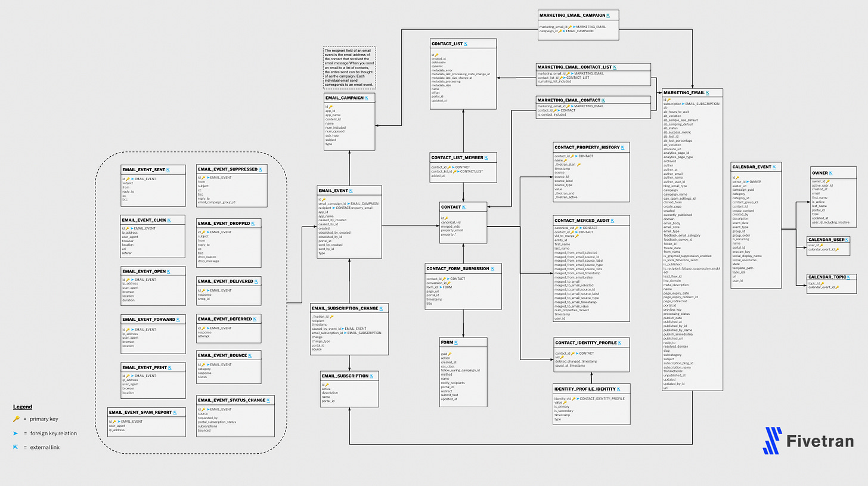This screenshot has width=868, height=486.
Task: Click the "referer" field in EMAIL_EVENT_CLICK
Action: point(128,253)
